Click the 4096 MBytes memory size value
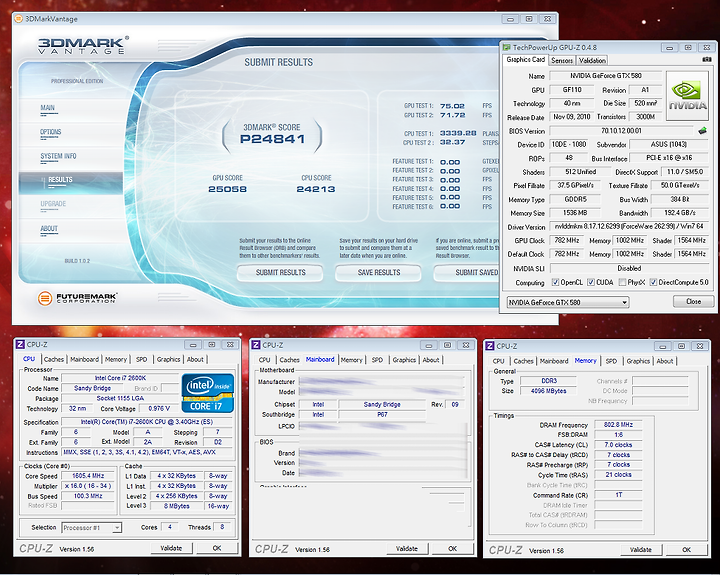The image size is (720, 575). [x=548, y=391]
